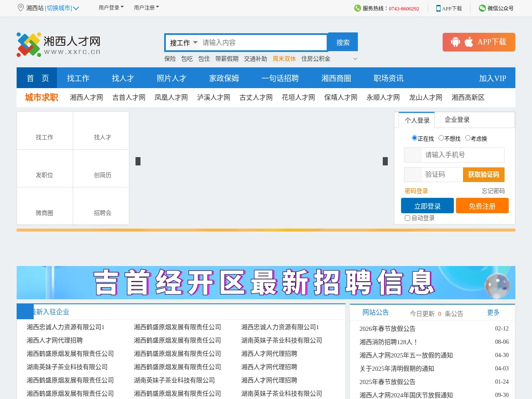Expand the 用户登录 dropdown
The width and height of the screenshot is (532, 399).
click(x=111, y=7)
